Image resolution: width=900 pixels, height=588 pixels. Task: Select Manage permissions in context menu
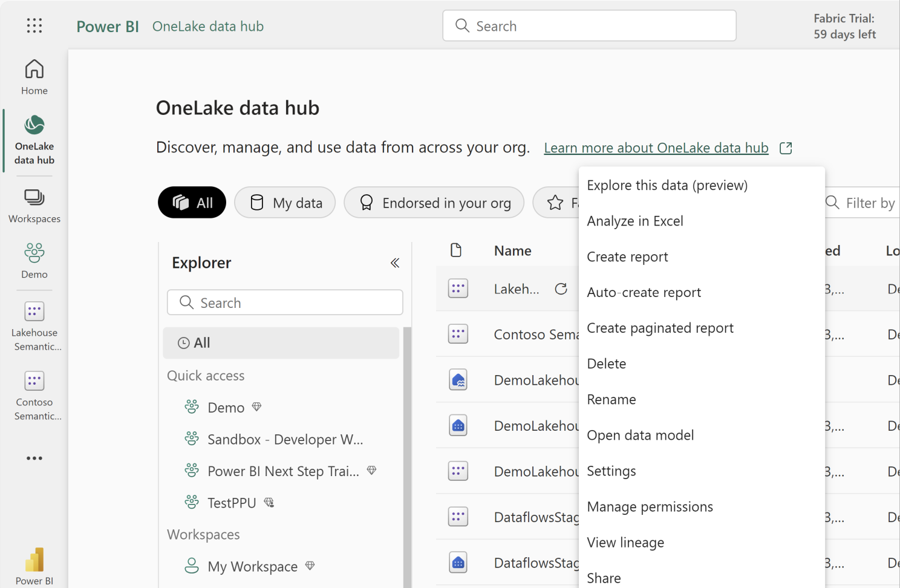pos(650,506)
